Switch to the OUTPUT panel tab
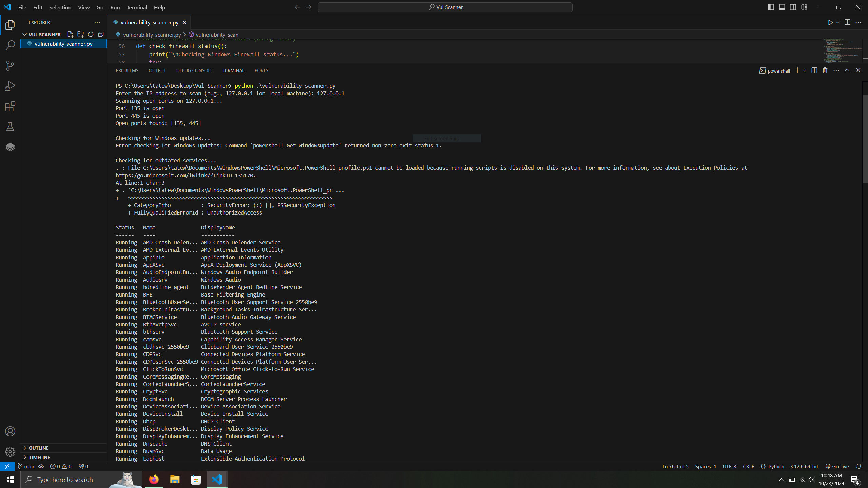Screen dimensions: 868x488 157,70
